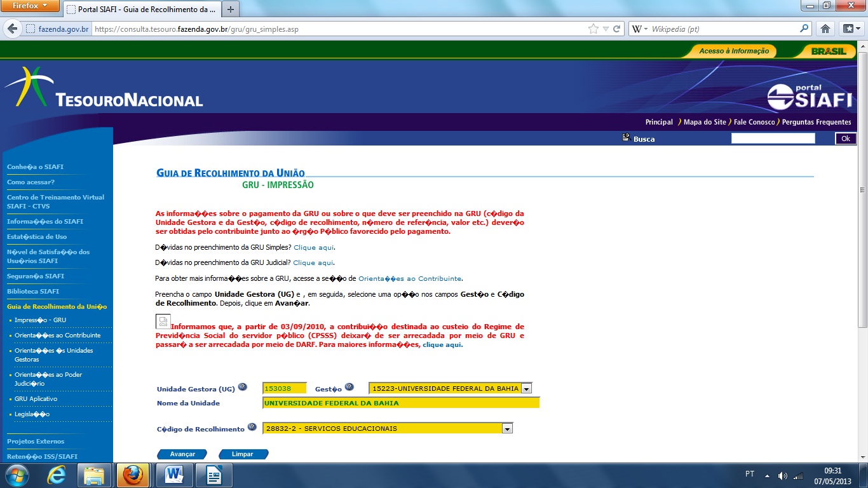
Task: Select the Portal SIAFI browser tab
Action: click(142, 10)
